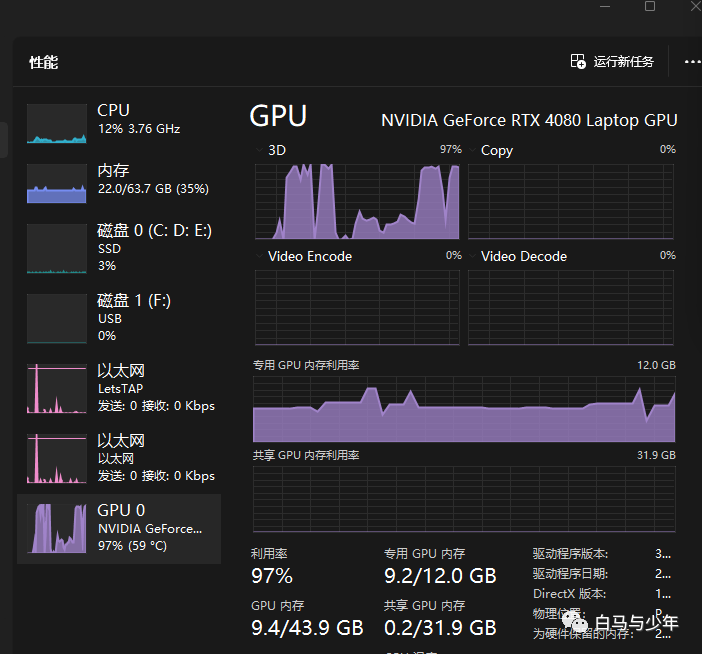Open the 磁盘 0 (C: D: E:) SSD entry
This screenshot has width=702, height=654.
click(x=120, y=247)
